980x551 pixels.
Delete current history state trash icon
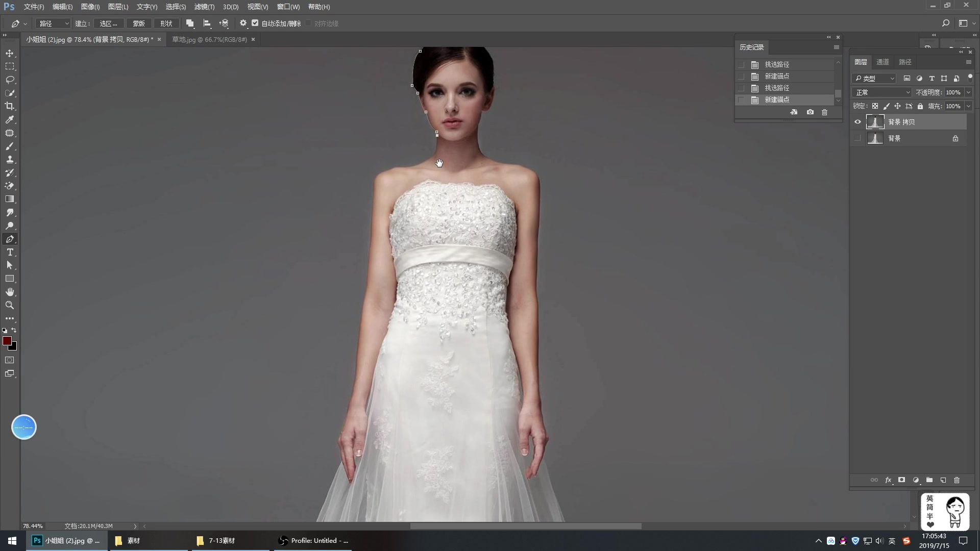point(824,112)
